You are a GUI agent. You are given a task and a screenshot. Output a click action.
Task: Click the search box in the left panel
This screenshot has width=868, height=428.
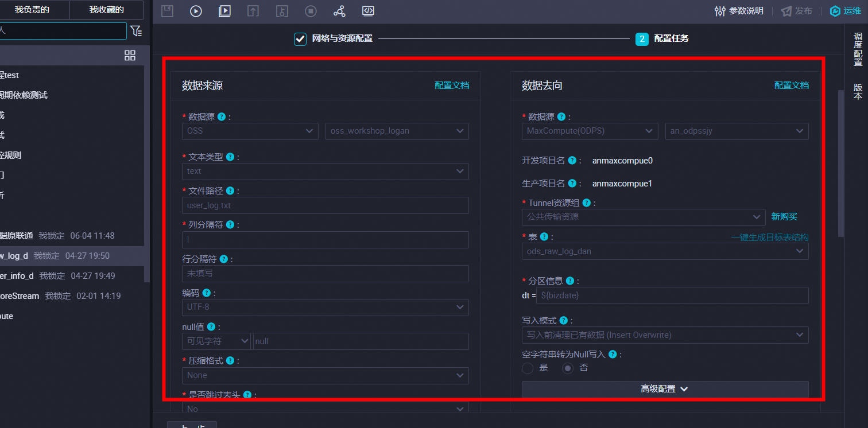(63, 31)
